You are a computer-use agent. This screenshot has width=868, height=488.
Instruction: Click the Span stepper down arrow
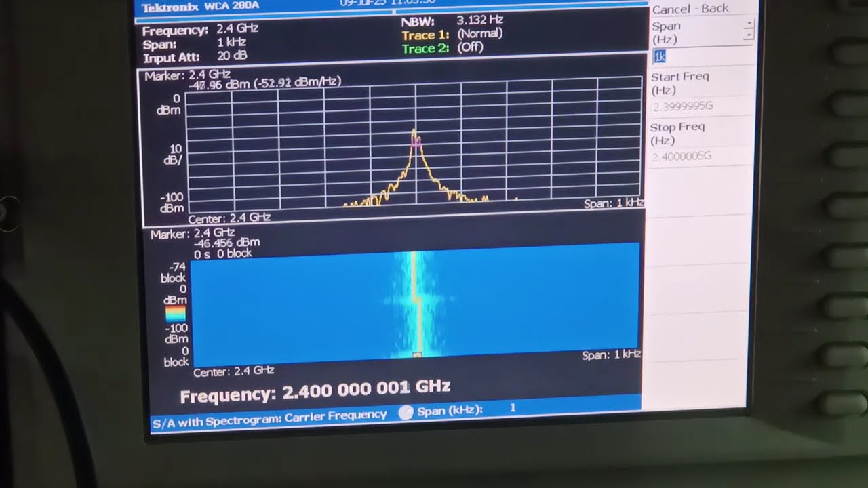[x=749, y=35]
